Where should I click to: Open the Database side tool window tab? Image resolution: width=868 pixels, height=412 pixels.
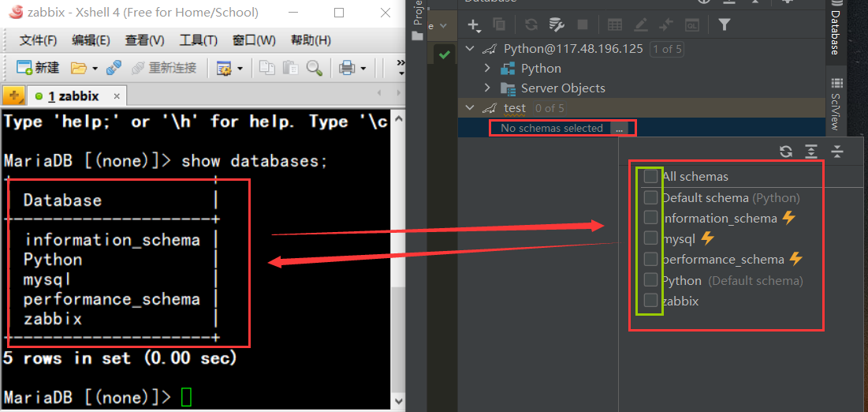tap(835, 32)
